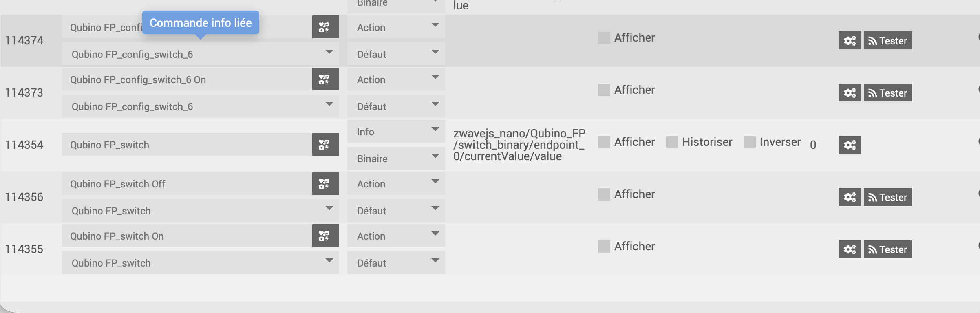980x313 pixels.
Task: Toggle Inverser checkbox for Qubino FP_switch
Action: pyautogui.click(x=749, y=142)
